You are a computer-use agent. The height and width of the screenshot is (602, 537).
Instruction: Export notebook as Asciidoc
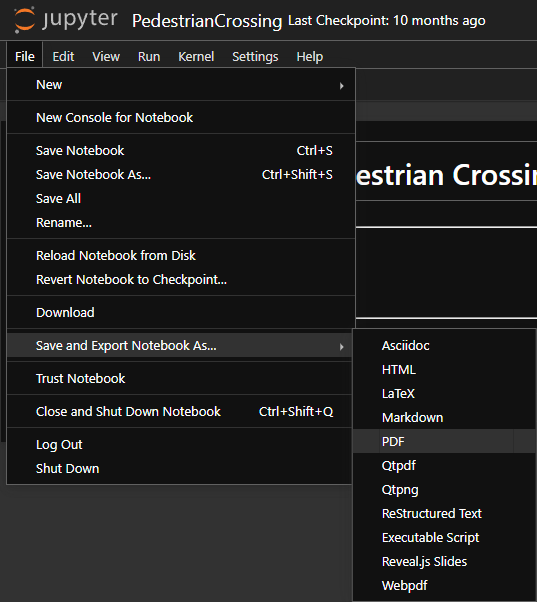click(x=444, y=346)
